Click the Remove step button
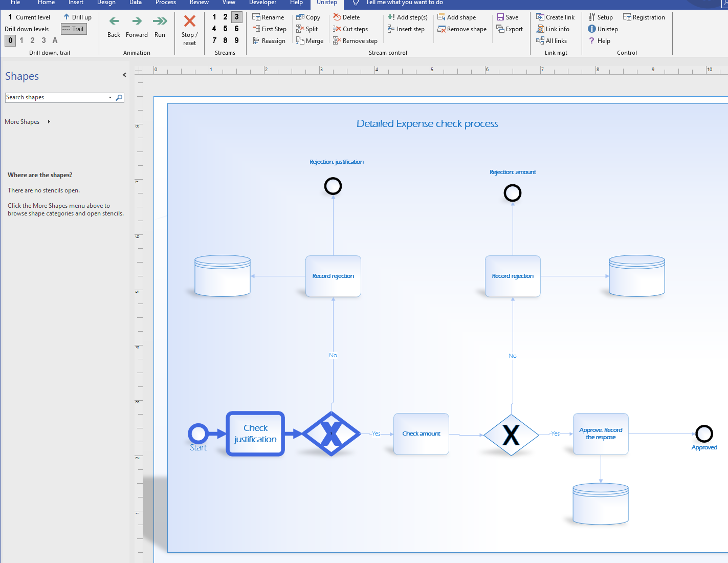Screen dimensions: 728x563 click(x=355, y=41)
